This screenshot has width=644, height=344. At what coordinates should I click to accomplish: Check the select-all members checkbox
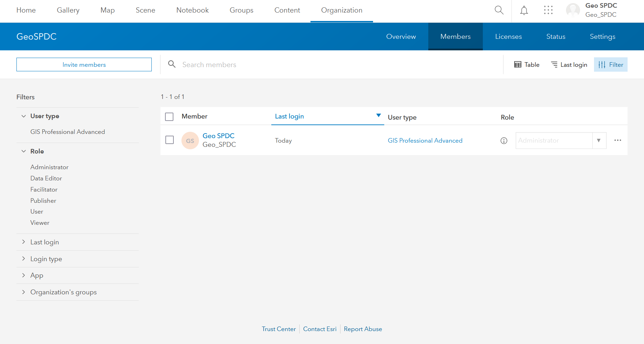[x=169, y=116]
